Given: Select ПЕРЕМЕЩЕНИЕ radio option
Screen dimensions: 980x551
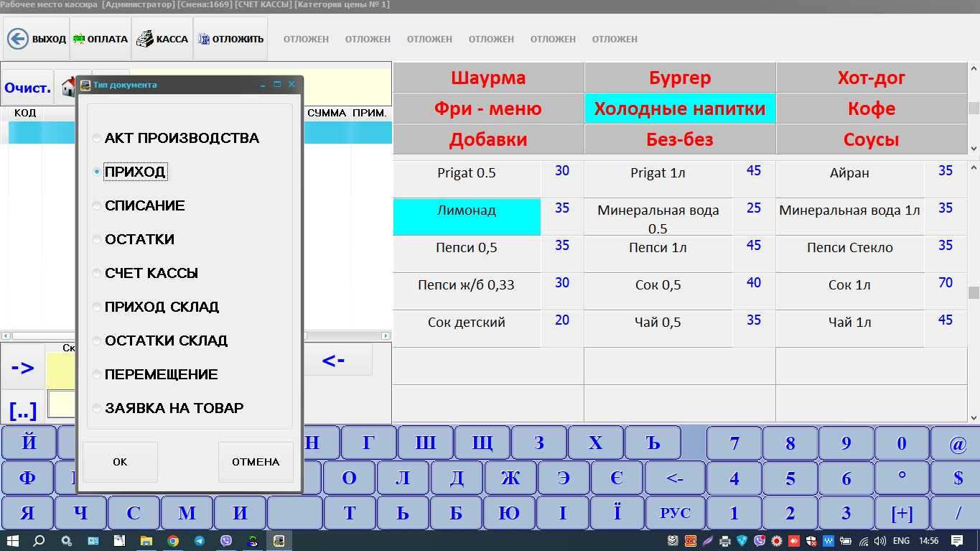Looking at the screenshot, I should [155, 374].
